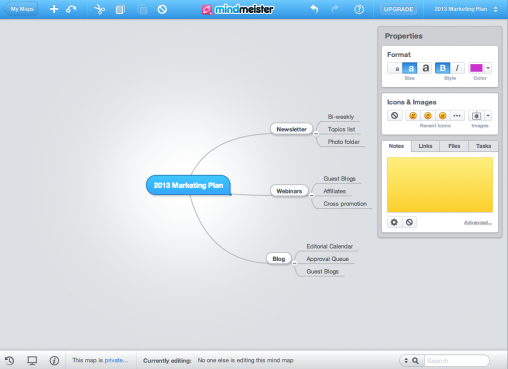Redo the last action
Viewport: 508px width, 369px height.
pyautogui.click(x=335, y=9)
